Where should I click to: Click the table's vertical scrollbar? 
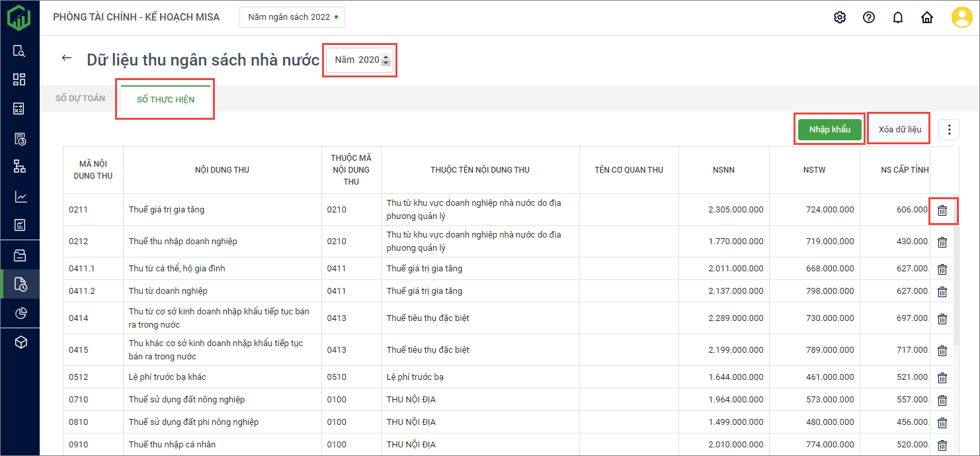tap(956, 278)
